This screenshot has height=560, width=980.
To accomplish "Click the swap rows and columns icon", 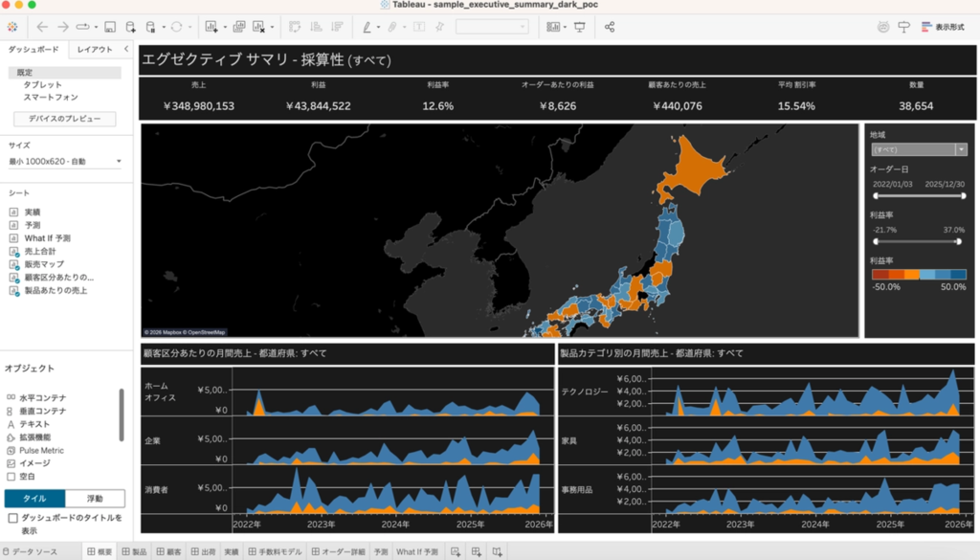I will point(295,27).
